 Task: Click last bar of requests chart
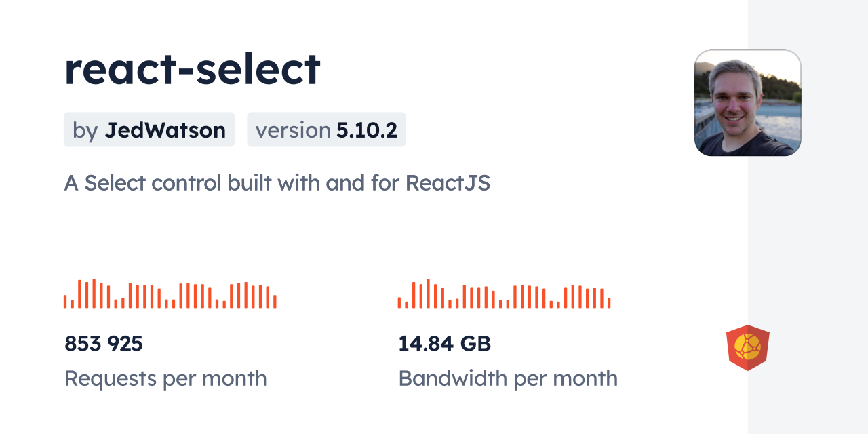[275, 302]
